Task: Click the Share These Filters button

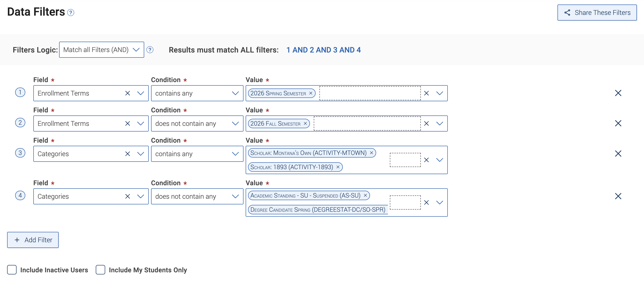Action: click(597, 13)
